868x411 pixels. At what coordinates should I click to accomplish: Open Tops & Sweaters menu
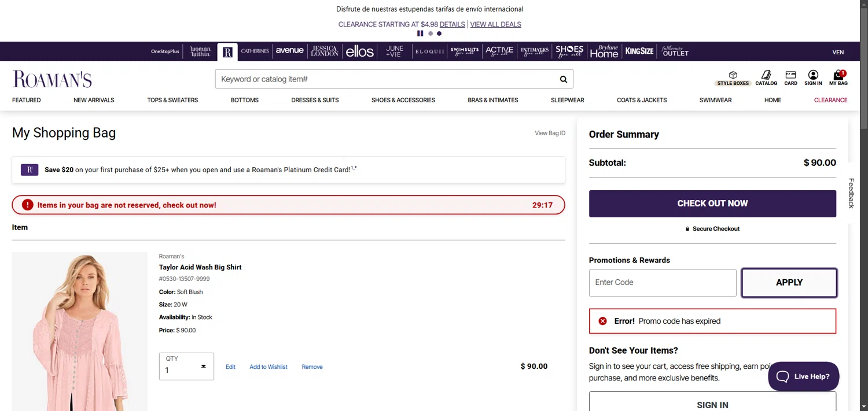[x=172, y=100]
